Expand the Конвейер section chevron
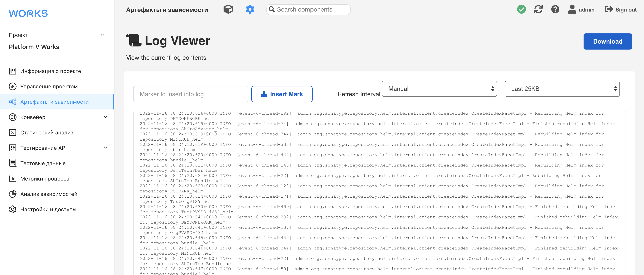The image size is (644, 275). coord(106,117)
